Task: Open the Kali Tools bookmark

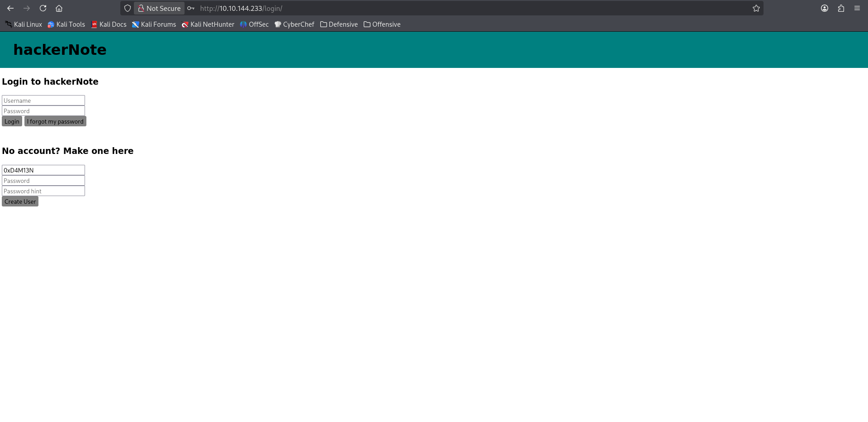Action: [66, 24]
